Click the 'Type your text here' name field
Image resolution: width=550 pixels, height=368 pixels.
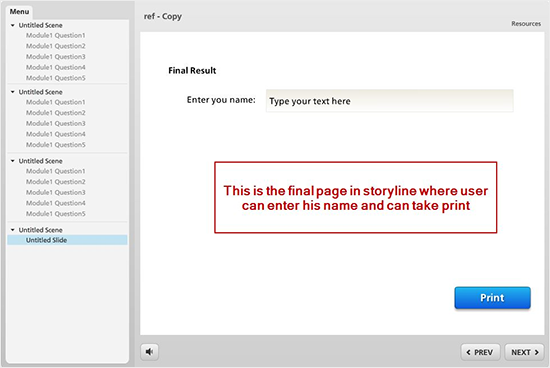click(389, 101)
